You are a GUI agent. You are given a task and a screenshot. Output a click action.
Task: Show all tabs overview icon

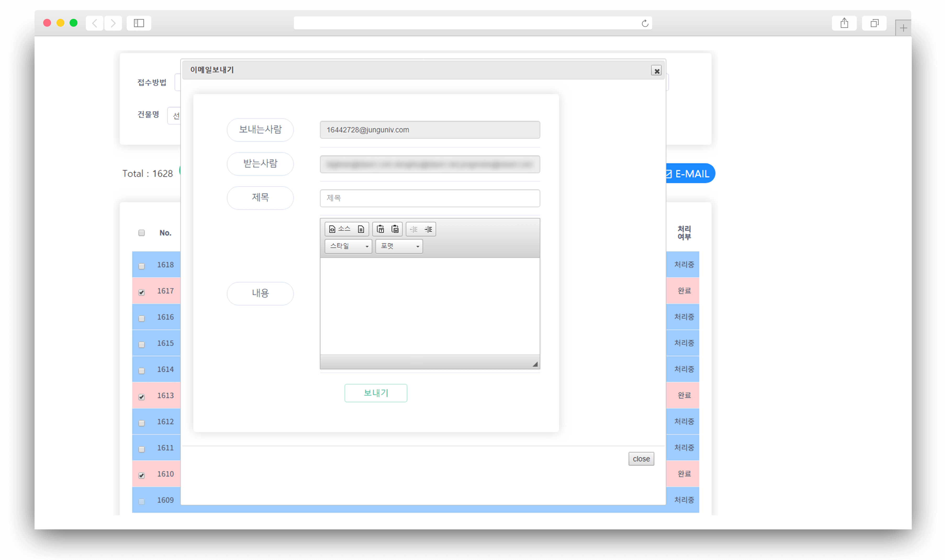pos(874,23)
